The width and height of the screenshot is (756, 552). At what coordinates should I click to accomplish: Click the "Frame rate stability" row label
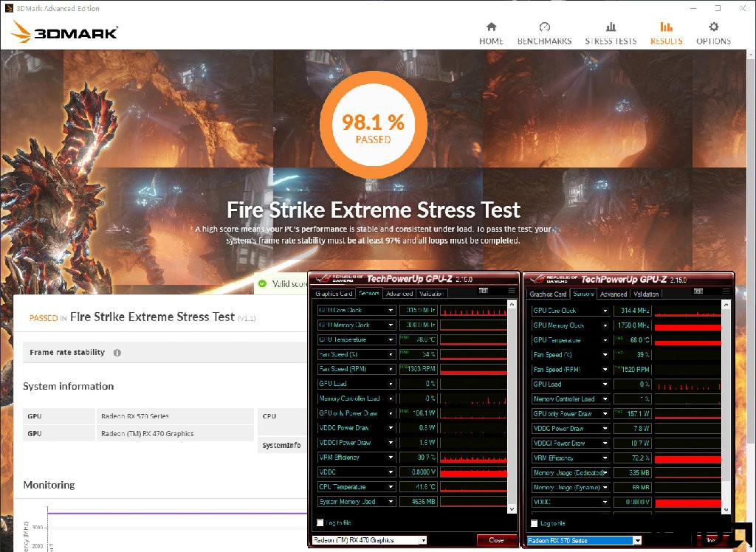67,353
